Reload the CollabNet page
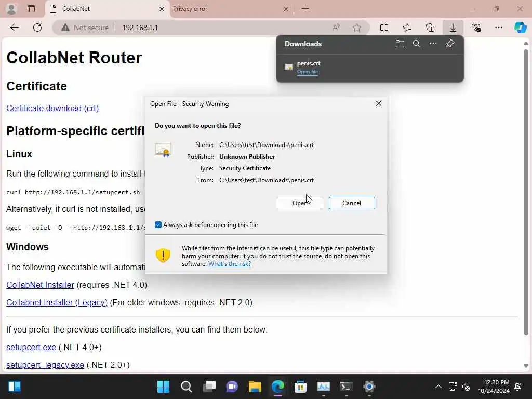This screenshot has width=532, height=399. [37, 28]
